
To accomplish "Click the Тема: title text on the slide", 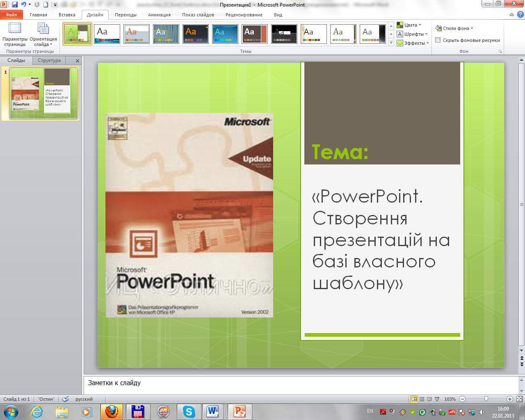I will [340, 152].
